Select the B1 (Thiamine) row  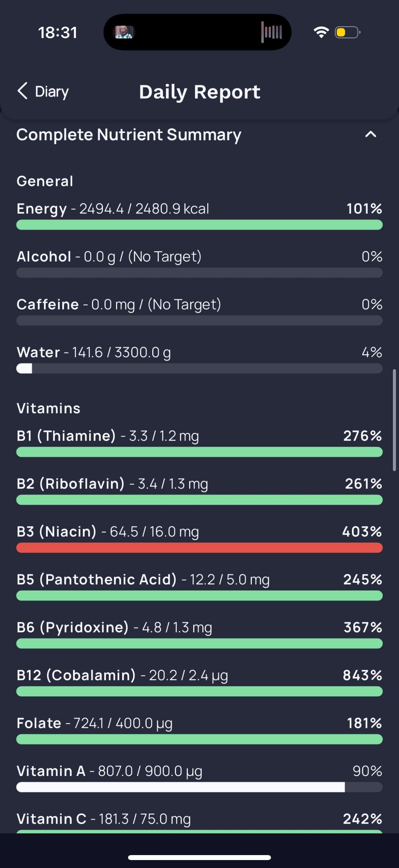coord(199,443)
